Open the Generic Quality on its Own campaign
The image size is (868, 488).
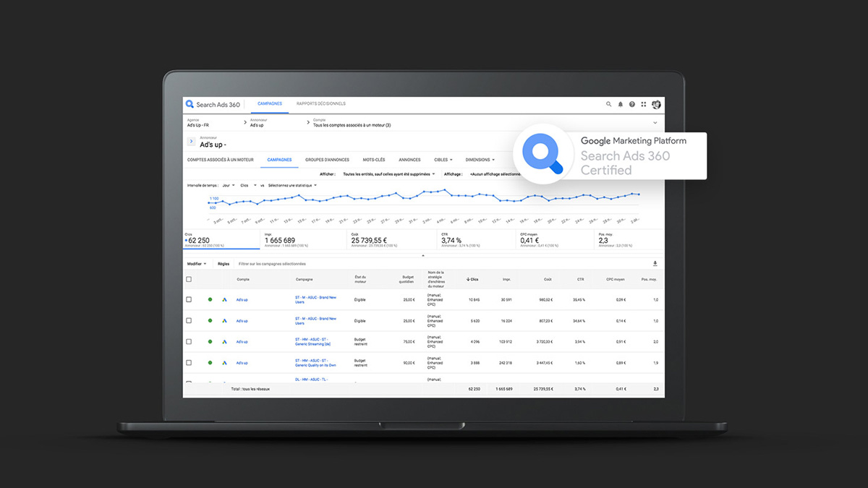click(x=315, y=363)
